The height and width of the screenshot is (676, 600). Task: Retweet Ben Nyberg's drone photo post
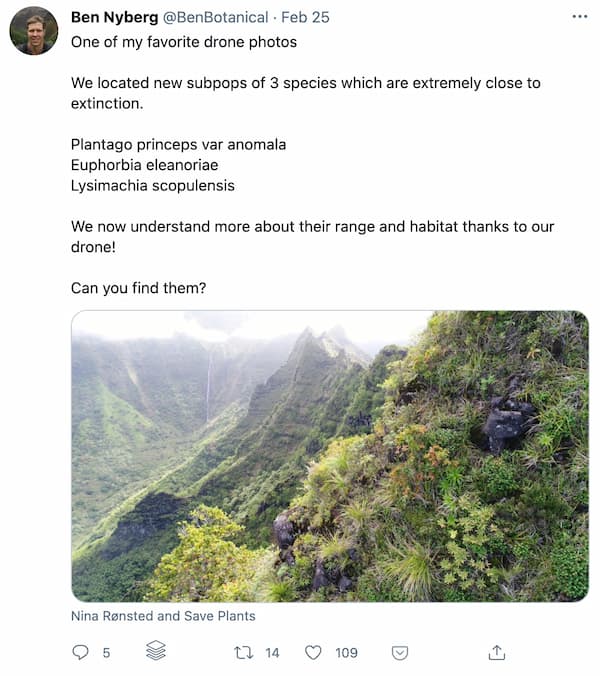[x=243, y=652]
